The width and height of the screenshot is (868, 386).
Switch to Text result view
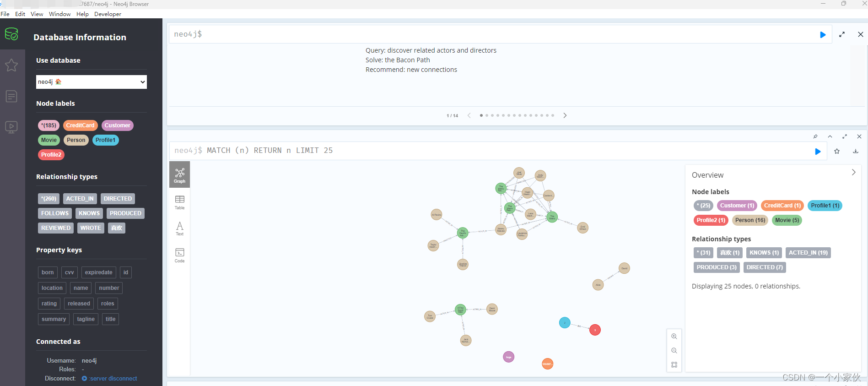tap(179, 228)
